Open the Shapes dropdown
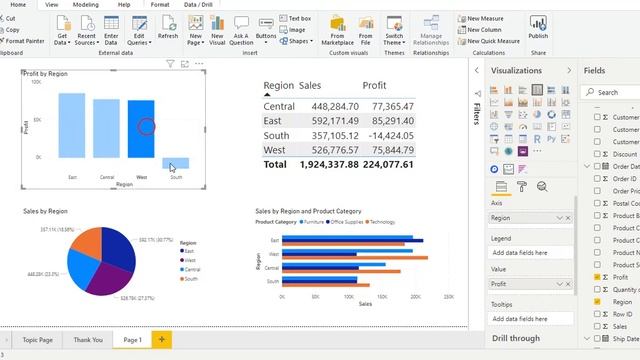The image size is (640, 360). pyautogui.click(x=296, y=41)
